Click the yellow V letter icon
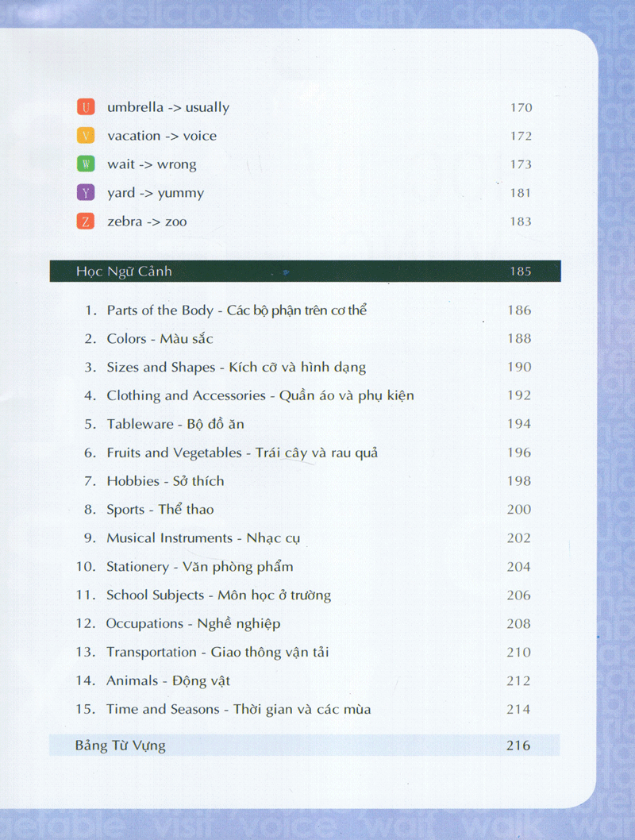This screenshot has width=635, height=840. (86, 135)
